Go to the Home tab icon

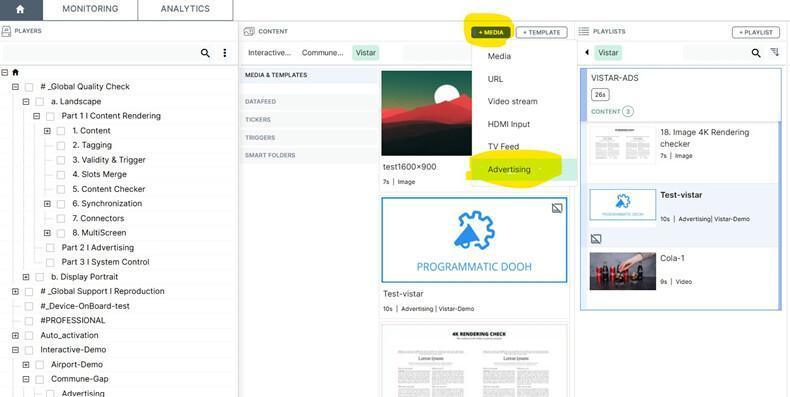(x=20, y=10)
